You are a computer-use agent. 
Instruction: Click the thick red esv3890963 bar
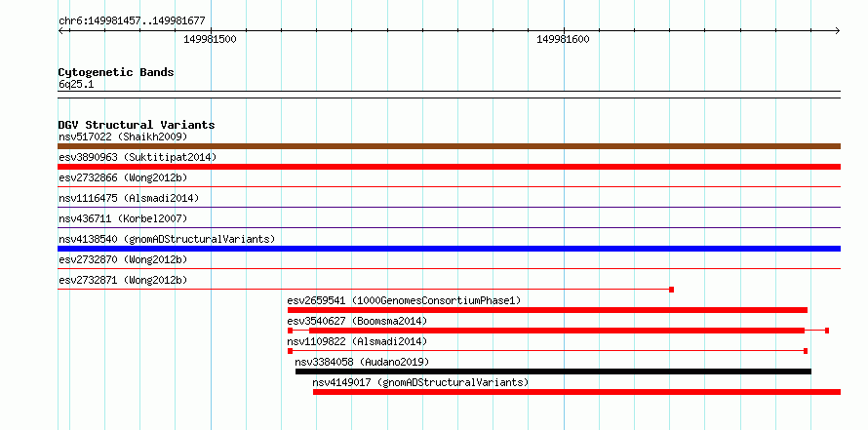449,167
